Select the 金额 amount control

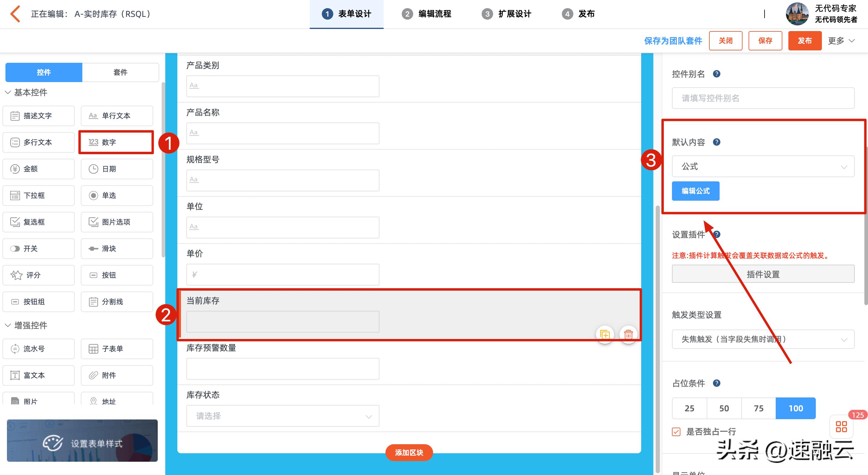coord(38,169)
